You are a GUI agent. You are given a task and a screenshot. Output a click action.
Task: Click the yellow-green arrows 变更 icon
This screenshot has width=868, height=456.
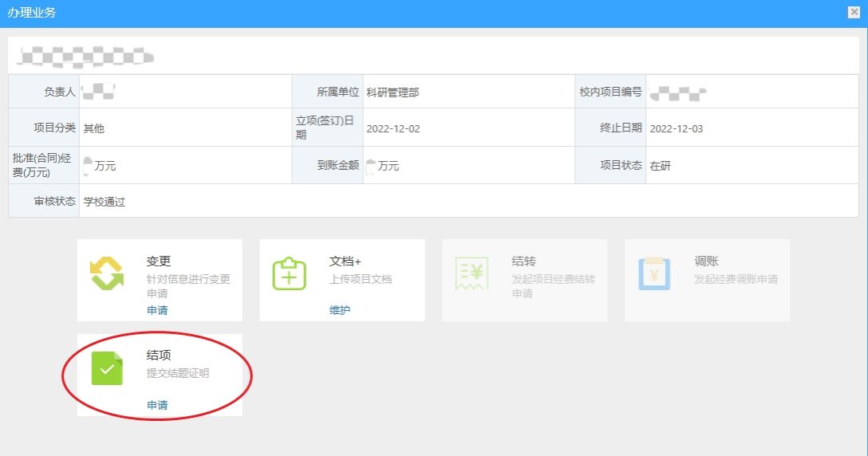[107, 273]
